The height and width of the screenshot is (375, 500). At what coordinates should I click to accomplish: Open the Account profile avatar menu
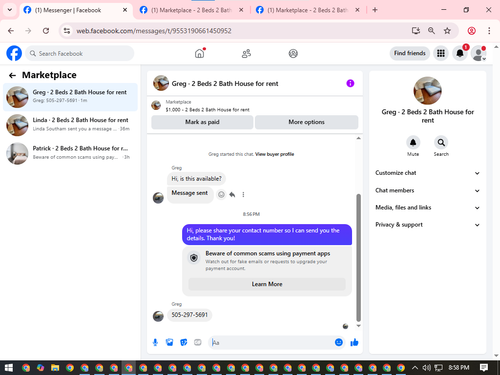click(479, 53)
